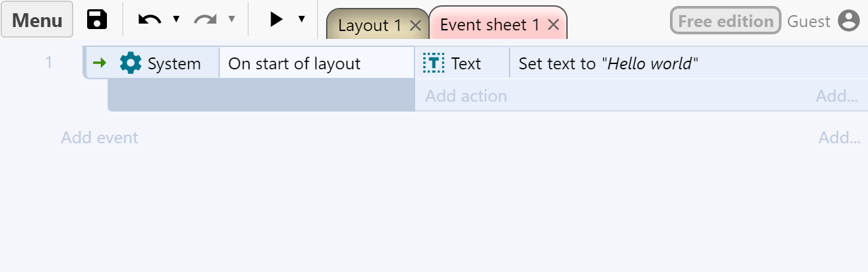Viewport: 868px width, 272px height.
Task: Close the Layout 1 tab
Action: 415,26
